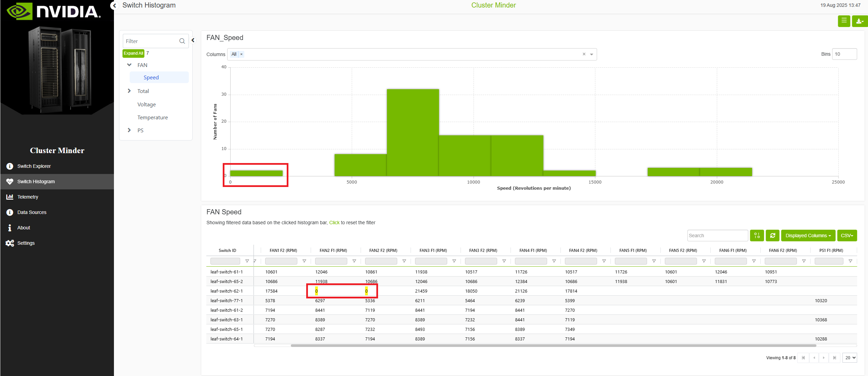868x376 pixels.
Task: Expand the PS tree node
Action: (129, 130)
